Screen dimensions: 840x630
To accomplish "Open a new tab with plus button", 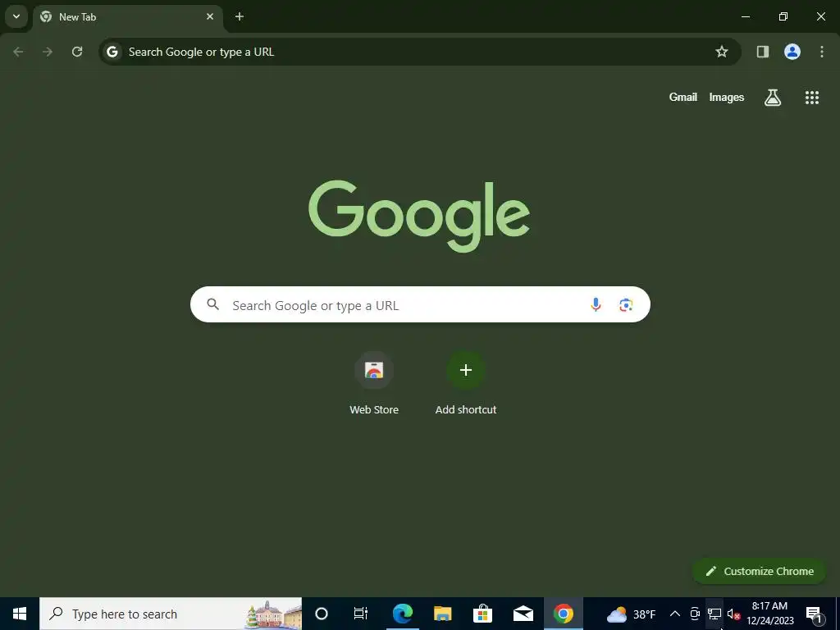I will coord(240,16).
